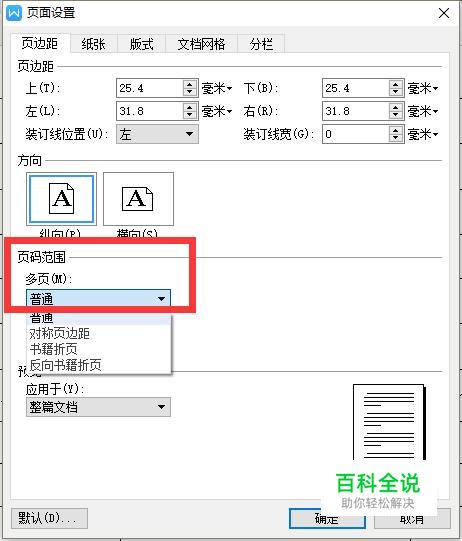Image resolution: width=462 pixels, height=541 pixels.
Task: Choose 反向书籍折页 from the multi-page list
Action: point(98,365)
